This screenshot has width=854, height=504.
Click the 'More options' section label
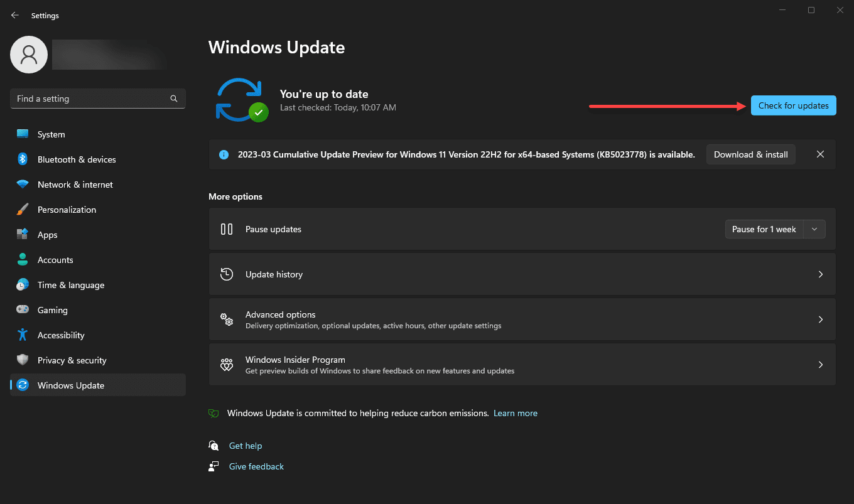[235, 196]
